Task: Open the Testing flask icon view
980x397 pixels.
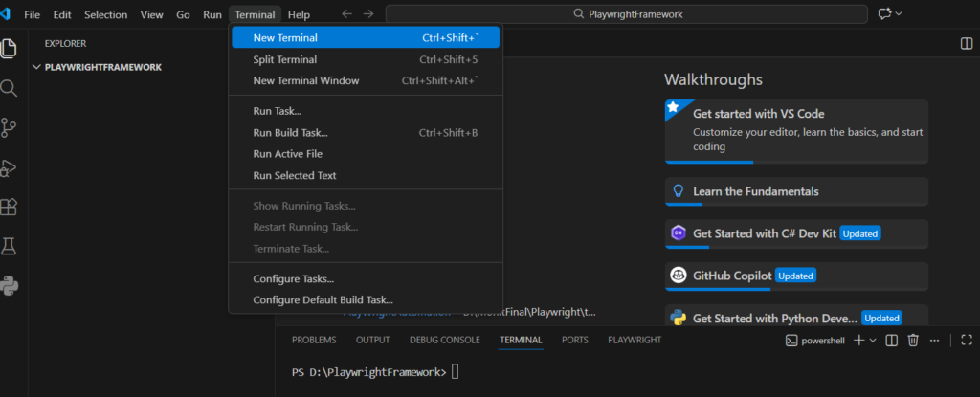Action: [x=10, y=246]
